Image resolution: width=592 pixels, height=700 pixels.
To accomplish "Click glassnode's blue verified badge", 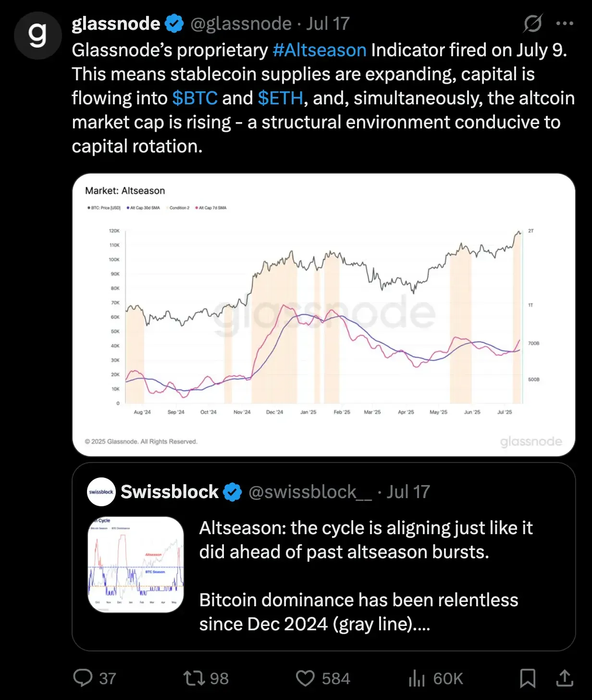I will pyautogui.click(x=174, y=24).
